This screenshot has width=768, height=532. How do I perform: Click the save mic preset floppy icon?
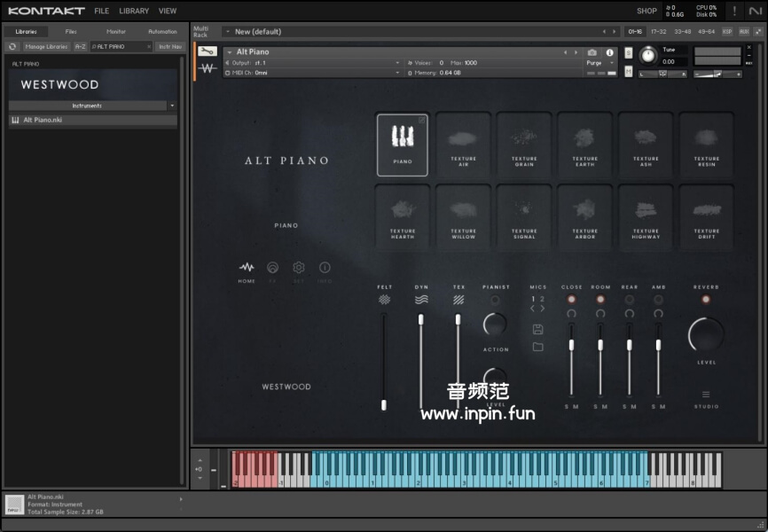[537, 329]
